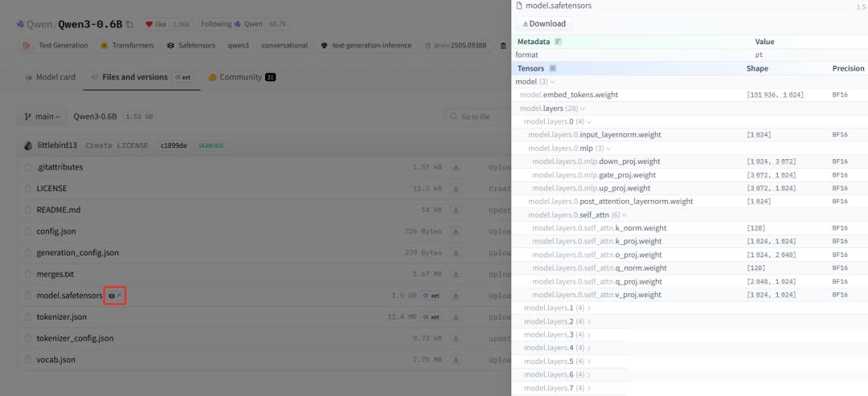Screen dimensions: 868x396
Task: Click the file icon beside vocab.json
Action: 28,360
